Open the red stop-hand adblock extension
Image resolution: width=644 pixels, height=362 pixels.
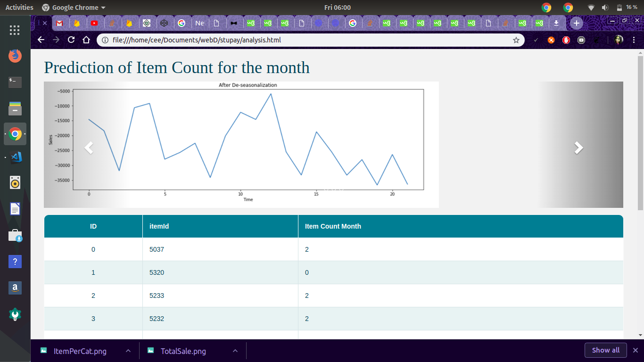click(x=566, y=40)
